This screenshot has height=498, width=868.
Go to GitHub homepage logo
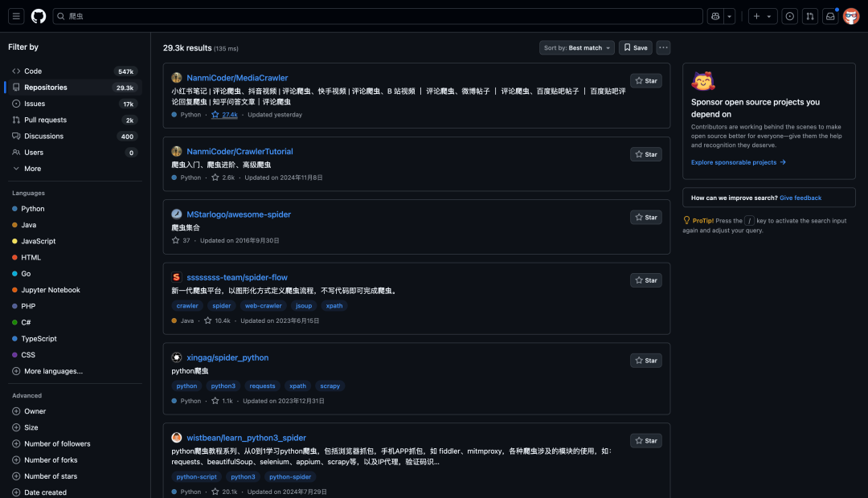39,16
